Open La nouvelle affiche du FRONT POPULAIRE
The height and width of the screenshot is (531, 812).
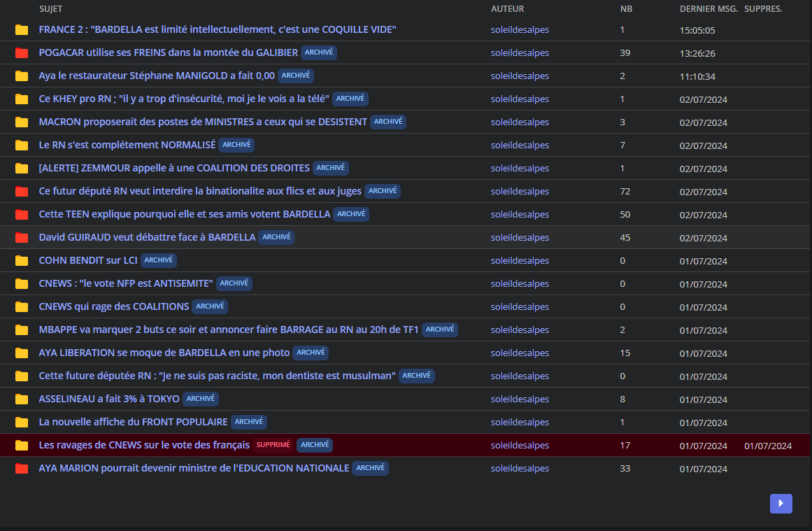[x=133, y=422]
